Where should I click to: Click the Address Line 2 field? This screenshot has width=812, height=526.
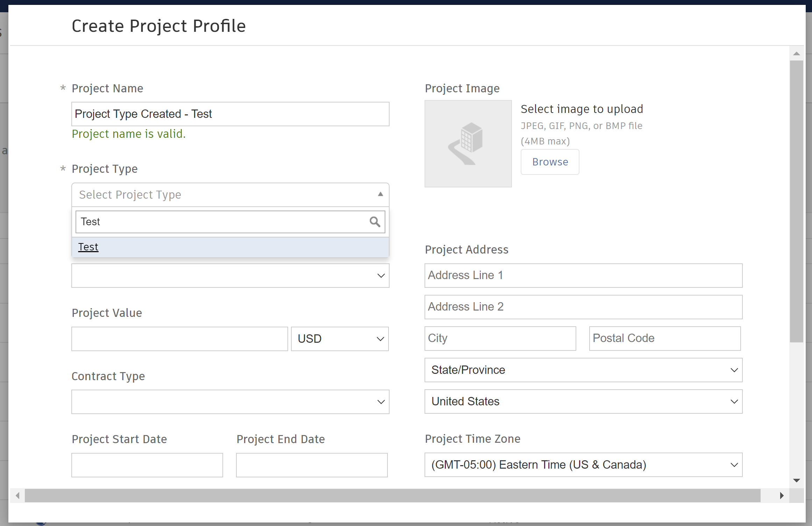tap(583, 307)
